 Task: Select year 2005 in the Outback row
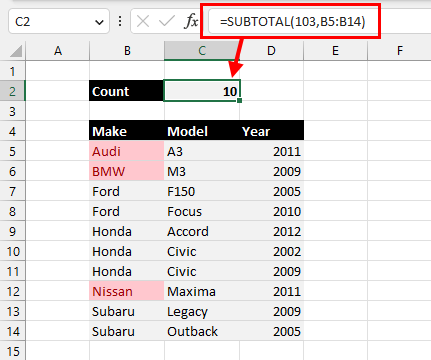click(271, 331)
